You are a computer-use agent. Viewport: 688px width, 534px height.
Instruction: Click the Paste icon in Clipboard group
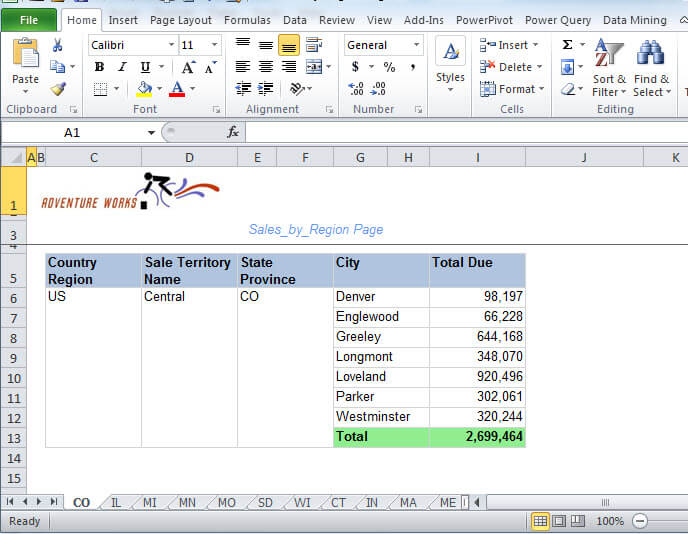[x=25, y=62]
